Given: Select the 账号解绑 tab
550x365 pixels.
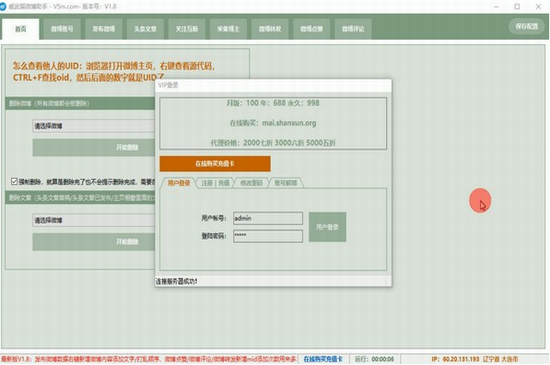Looking at the screenshot, I should (286, 183).
